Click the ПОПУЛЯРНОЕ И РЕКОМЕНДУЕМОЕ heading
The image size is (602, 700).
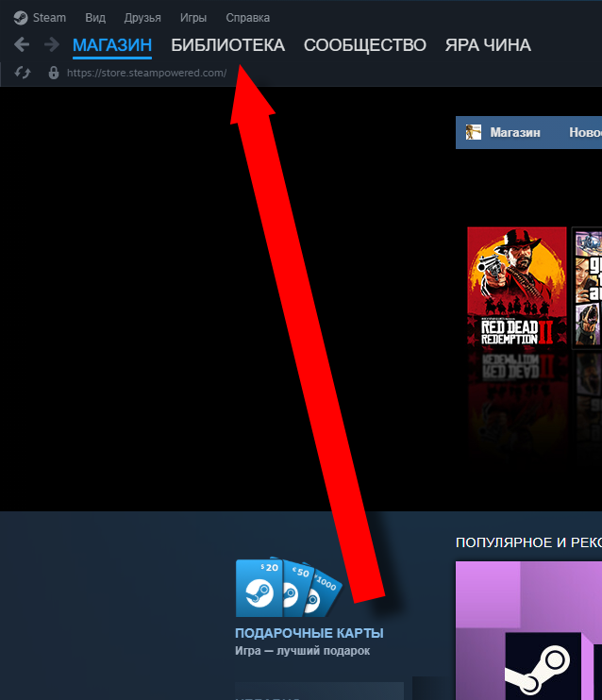[x=528, y=542]
